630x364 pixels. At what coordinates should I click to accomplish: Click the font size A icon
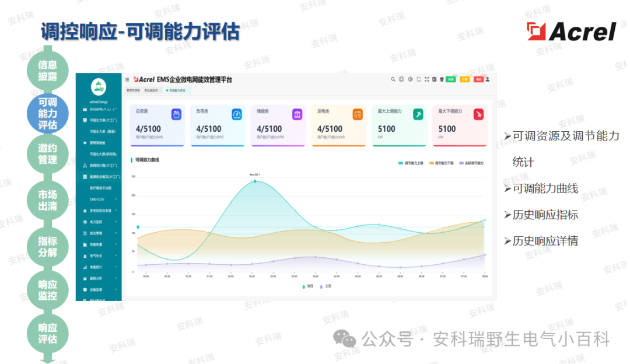coord(435,79)
